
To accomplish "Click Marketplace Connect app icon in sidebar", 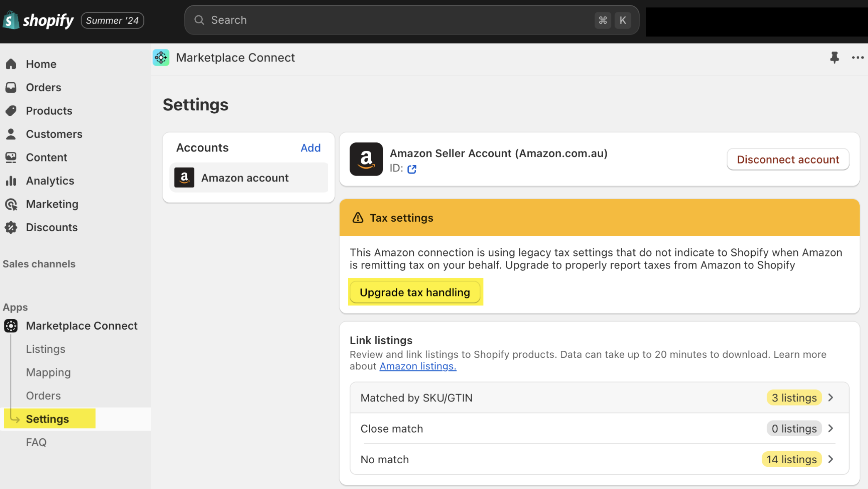I will tap(11, 325).
